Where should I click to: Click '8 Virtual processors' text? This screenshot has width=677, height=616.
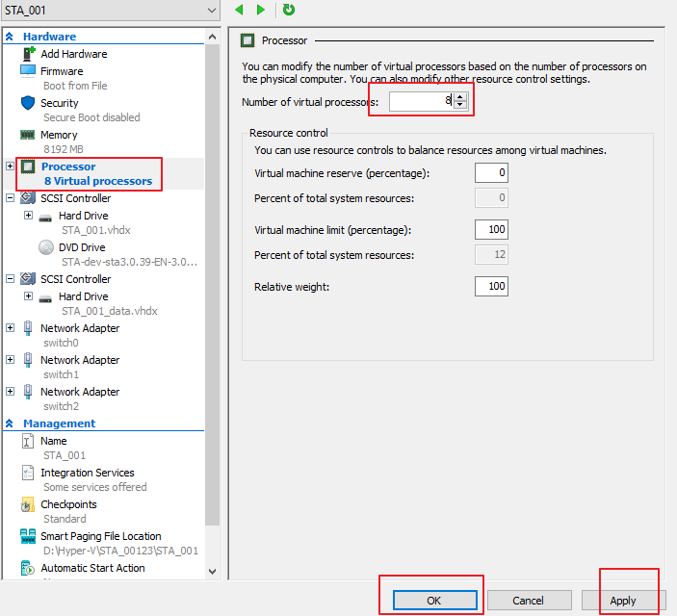tap(98, 181)
